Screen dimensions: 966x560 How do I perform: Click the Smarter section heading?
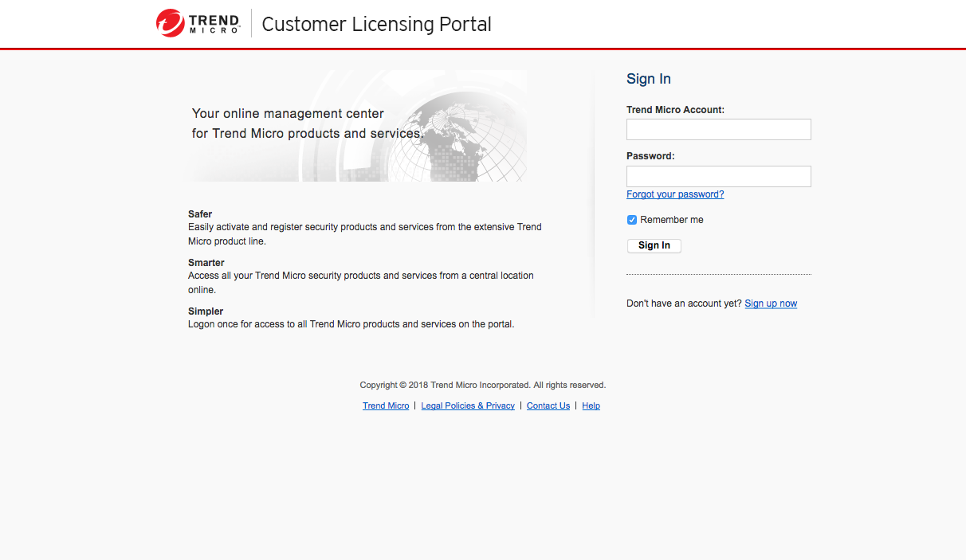[206, 263]
